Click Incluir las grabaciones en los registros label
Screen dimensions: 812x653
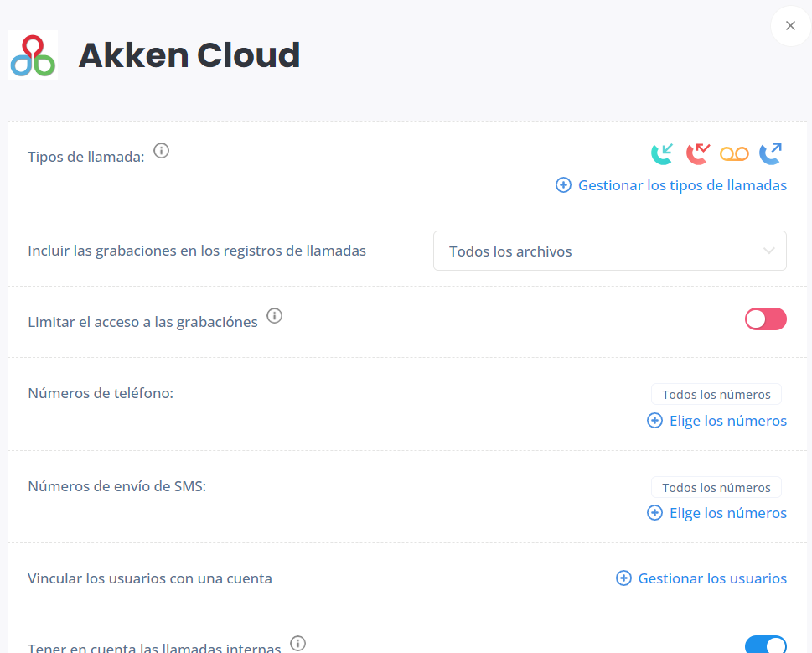(x=197, y=251)
